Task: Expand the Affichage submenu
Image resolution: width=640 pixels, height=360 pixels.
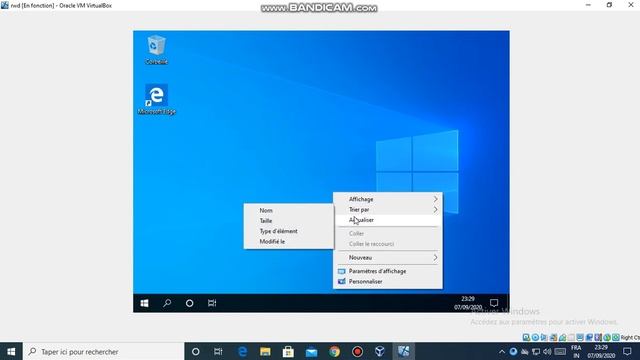Action: coord(388,199)
